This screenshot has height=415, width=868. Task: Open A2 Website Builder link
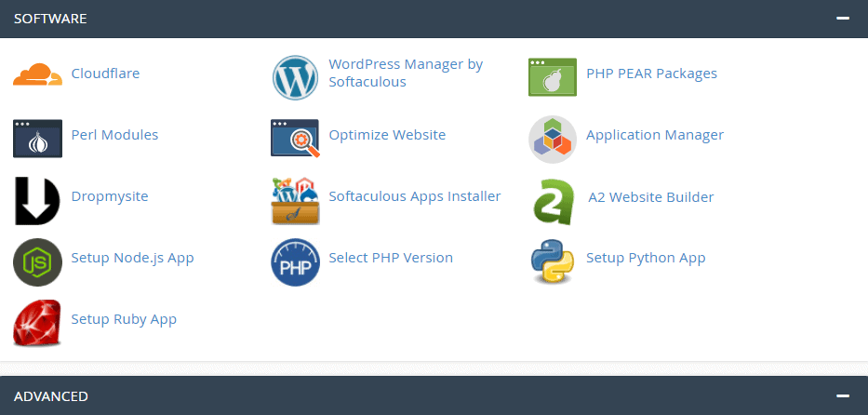pyautogui.click(x=651, y=197)
